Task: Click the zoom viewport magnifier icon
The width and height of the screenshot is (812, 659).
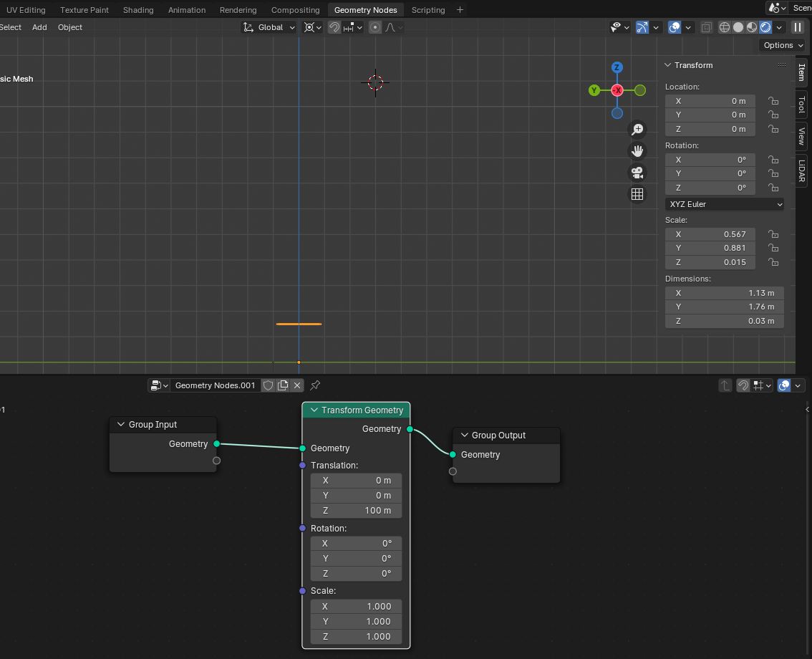Action: 637,129
